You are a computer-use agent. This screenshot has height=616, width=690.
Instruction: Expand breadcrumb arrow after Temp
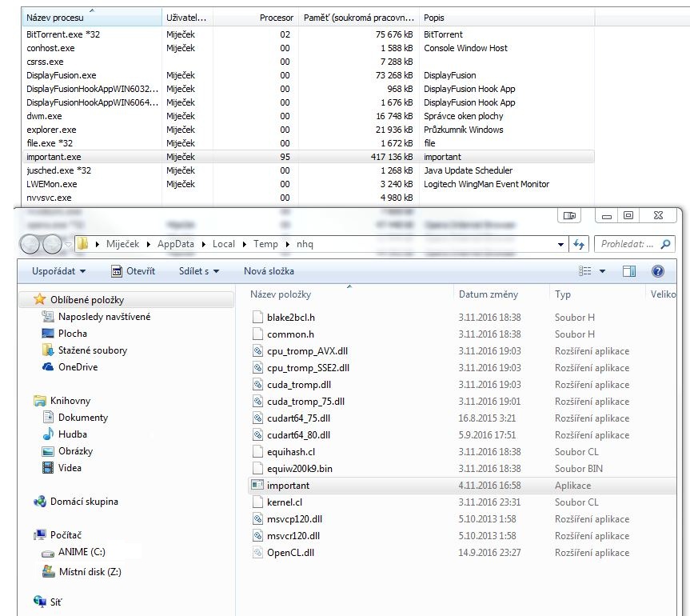pos(287,244)
